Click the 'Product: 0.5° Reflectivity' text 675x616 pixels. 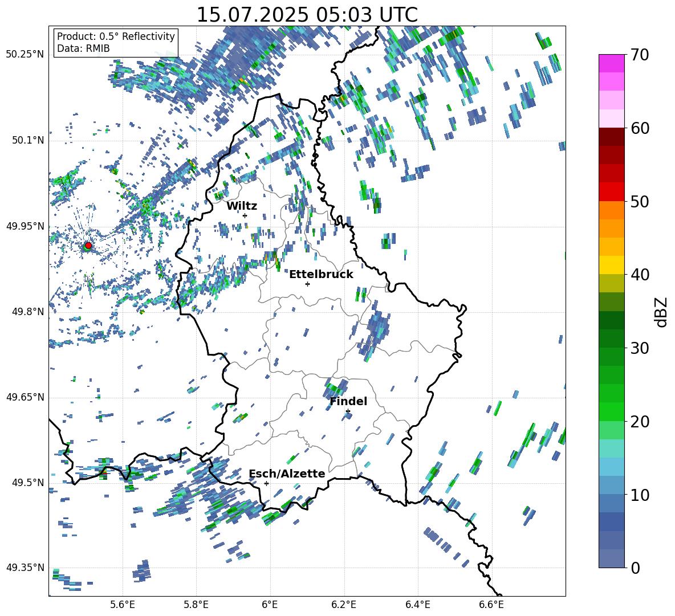pos(116,36)
